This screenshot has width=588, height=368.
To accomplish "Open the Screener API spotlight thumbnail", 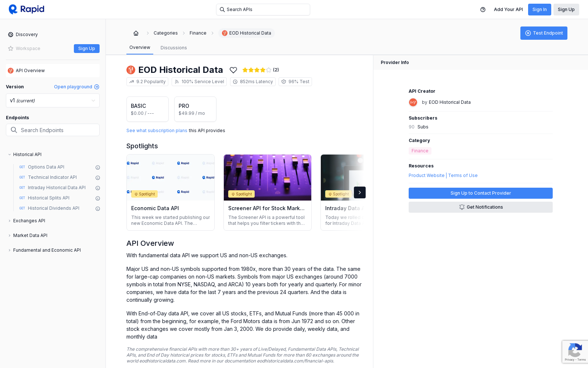I will tap(268, 177).
